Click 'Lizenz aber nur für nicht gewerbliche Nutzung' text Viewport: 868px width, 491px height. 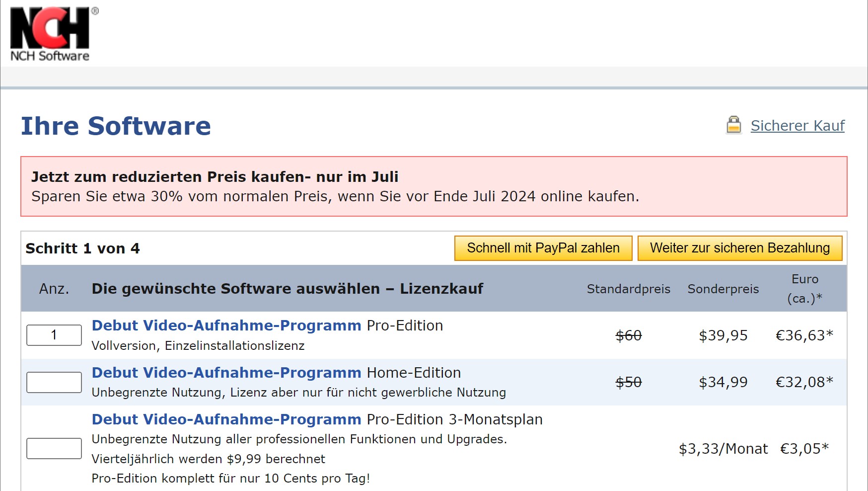click(x=368, y=393)
